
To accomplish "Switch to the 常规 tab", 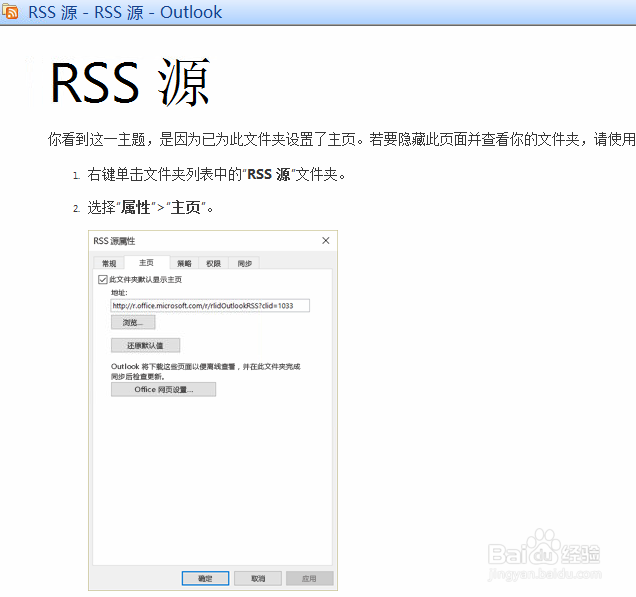I will [109, 263].
